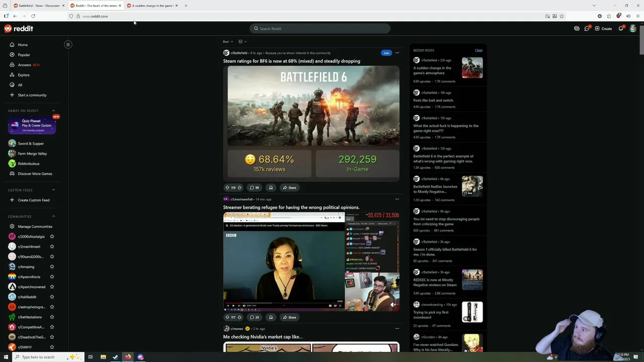Clear the recent posts list
The image size is (644, 362).
click(478, 50)
